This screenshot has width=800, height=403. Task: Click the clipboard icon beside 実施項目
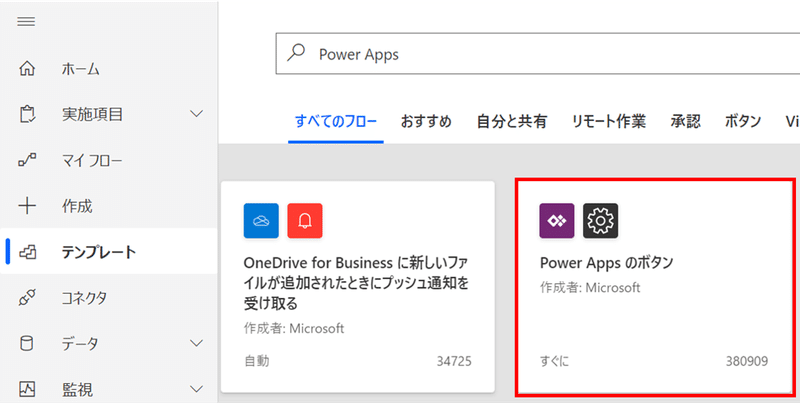27,114
